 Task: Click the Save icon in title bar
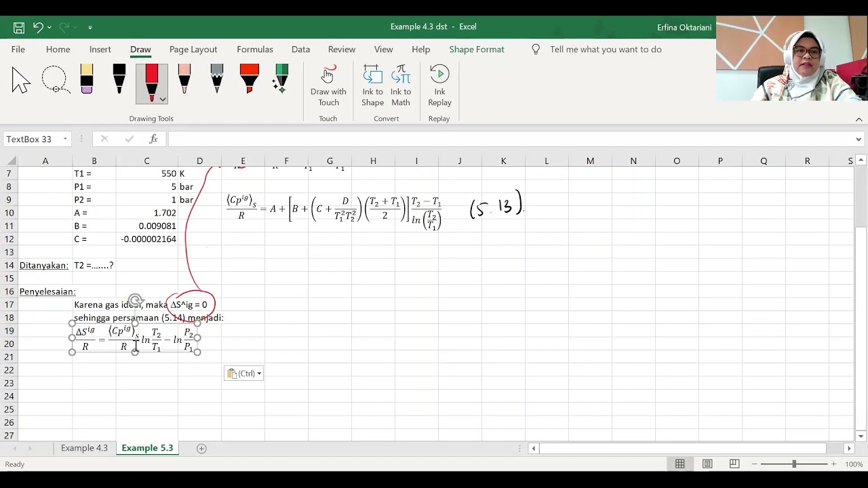coord(19,27)
